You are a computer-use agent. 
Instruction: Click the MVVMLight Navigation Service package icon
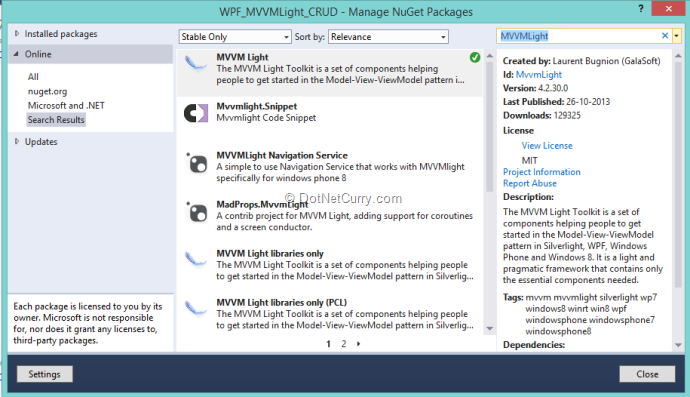[x=196, y=163]
